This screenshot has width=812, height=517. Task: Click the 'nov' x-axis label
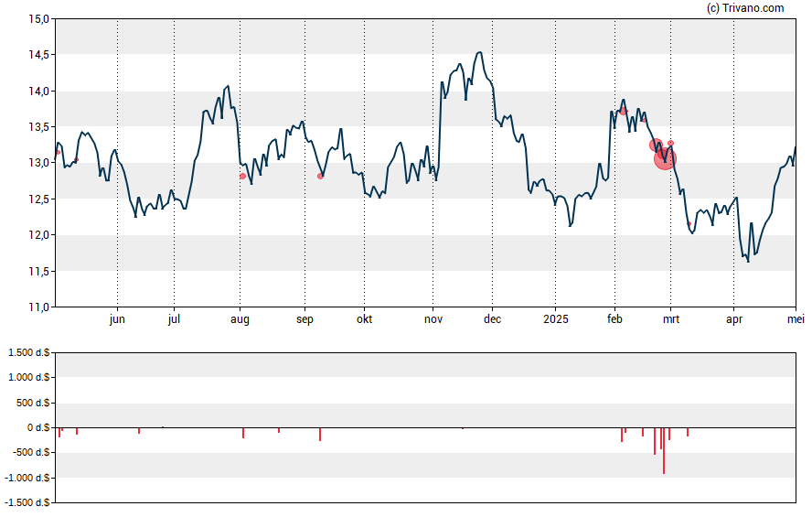[433, 319]
